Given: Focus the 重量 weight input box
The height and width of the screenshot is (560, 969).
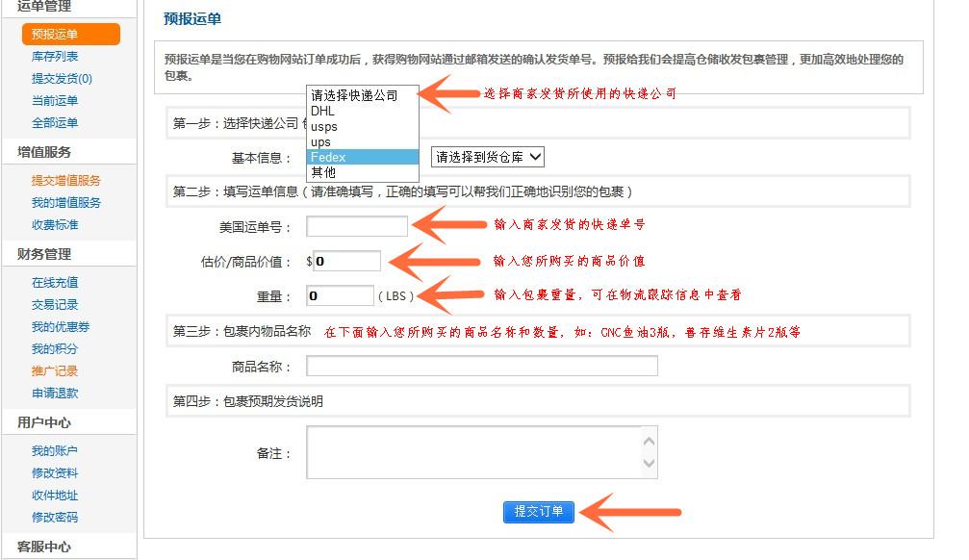Looking at the screenshot, I should click(340, 295).
